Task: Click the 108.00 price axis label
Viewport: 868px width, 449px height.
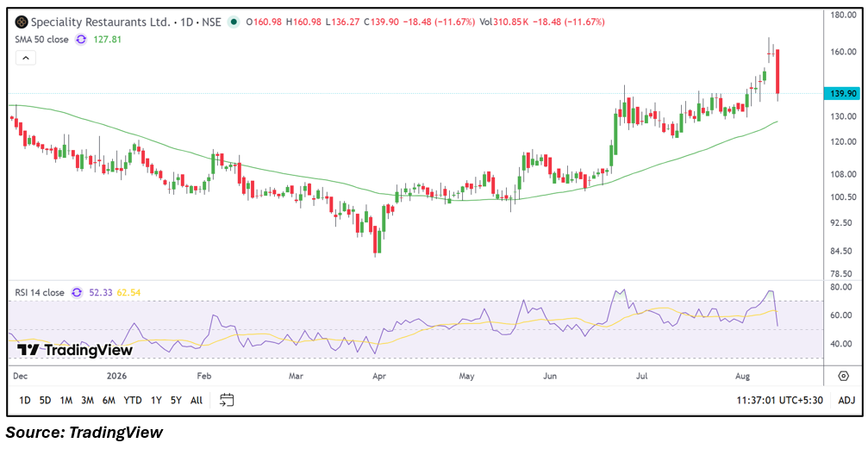Action: (842, 174)
